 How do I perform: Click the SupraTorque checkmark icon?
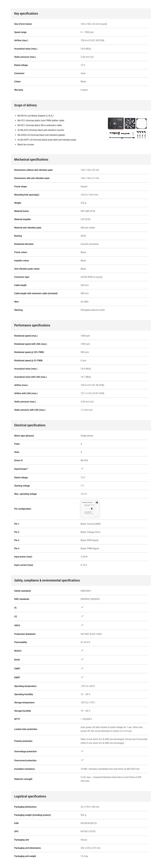(x=82, y=468)
